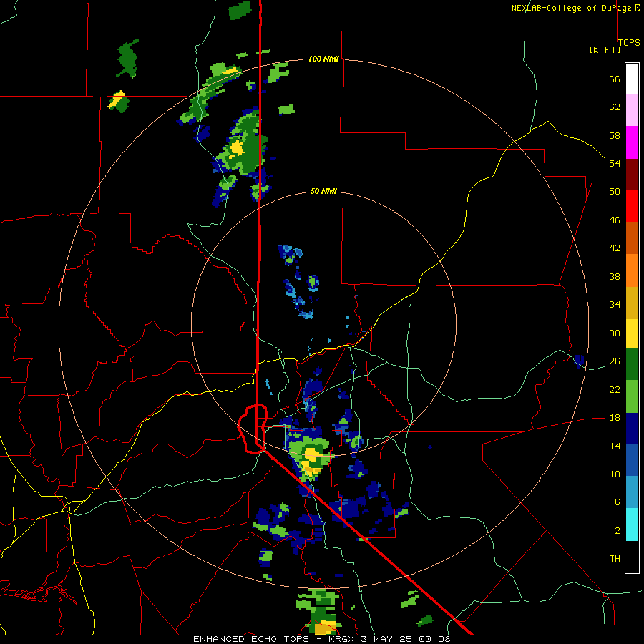Screen dimensions: 644x644
Task: Select the dark orange 42 kft legend swatch
Action: pos(632,238)
